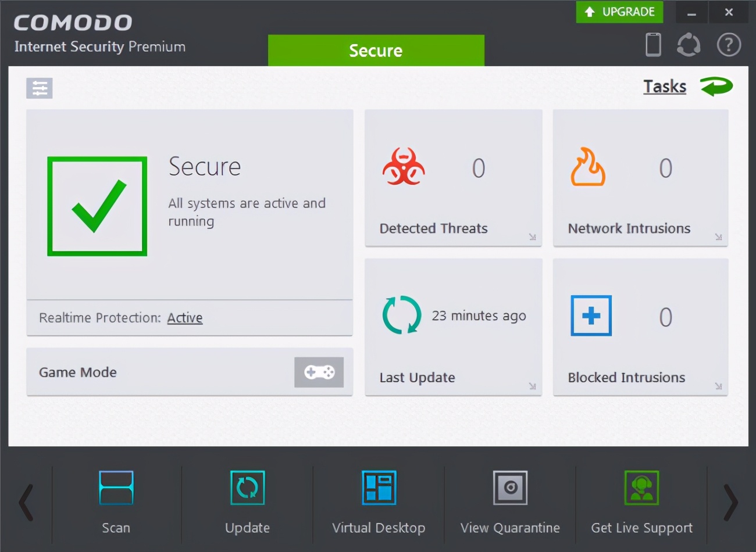This screenshot has width=756, height=552.
Task: Click the orange flame Network Intrusions icon
Action: pos(588,167)
